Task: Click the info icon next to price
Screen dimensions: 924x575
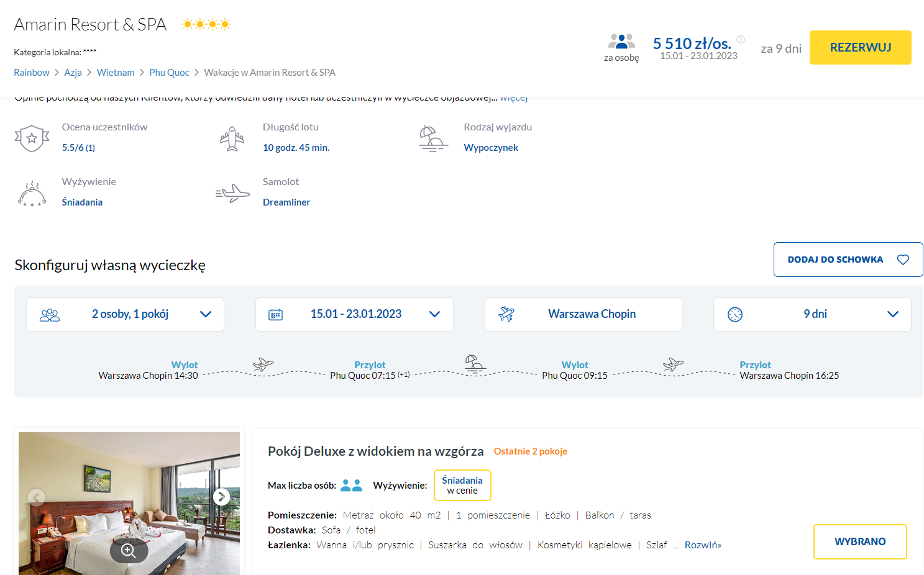Action: tap(741, 39)
